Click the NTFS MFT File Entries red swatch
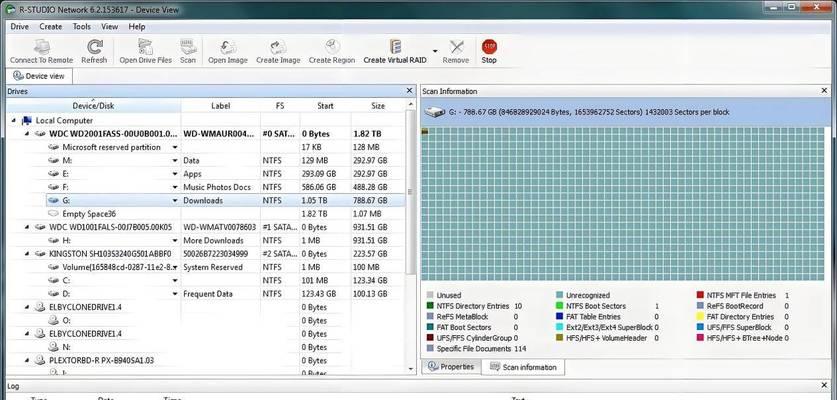This screenshot has height=400, width=837. point(700,295)
